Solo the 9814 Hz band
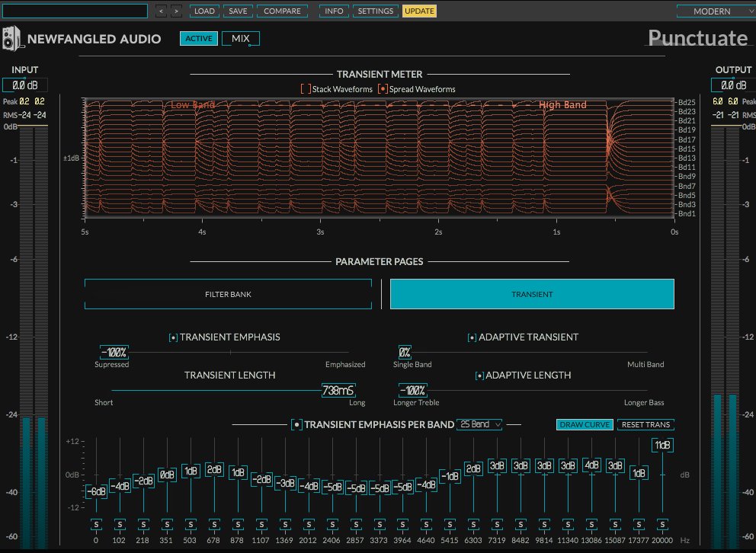The width and height of the screenshot is (756, 553). [545, 524]
